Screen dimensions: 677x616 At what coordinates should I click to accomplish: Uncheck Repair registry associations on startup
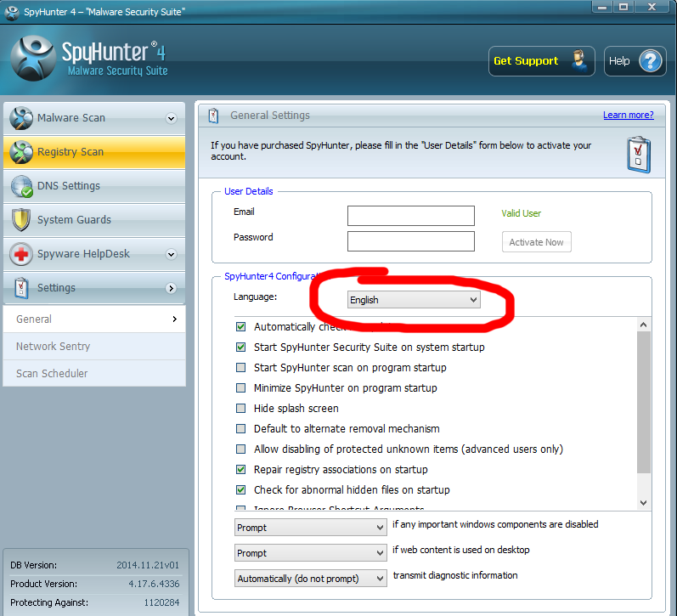click(x=241, y=470)
